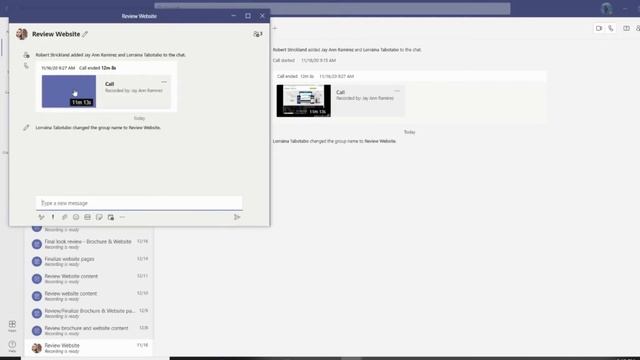Click Review Website title in pop-out header

point(56,34)
